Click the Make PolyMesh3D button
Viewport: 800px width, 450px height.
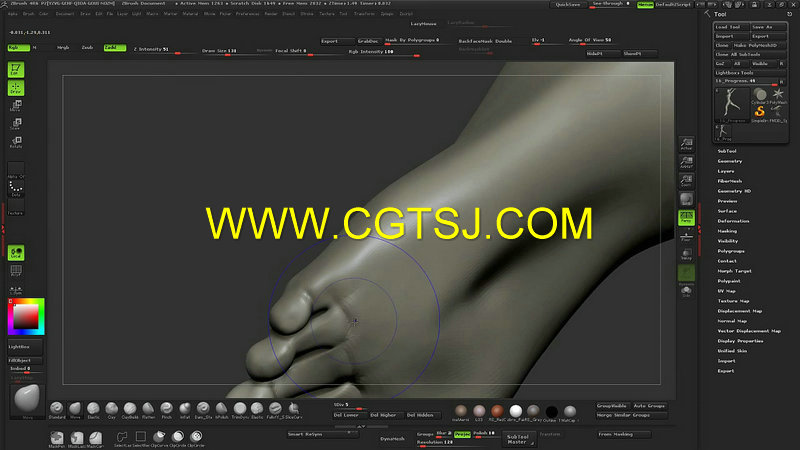759,45
